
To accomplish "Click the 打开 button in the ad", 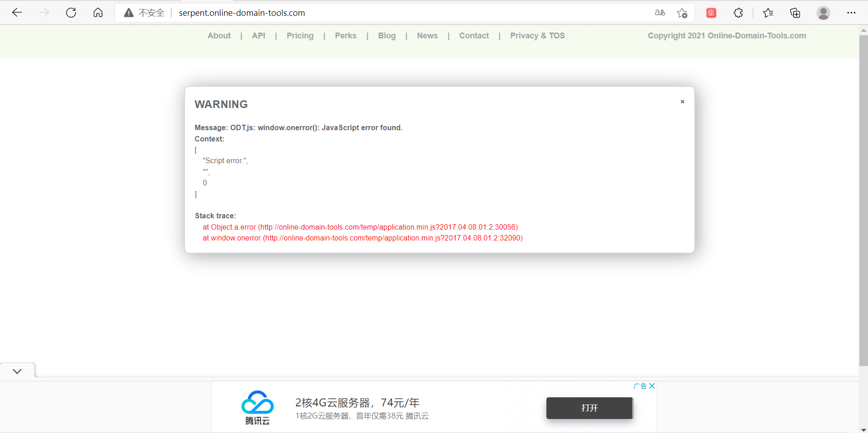I will [589, 408].
